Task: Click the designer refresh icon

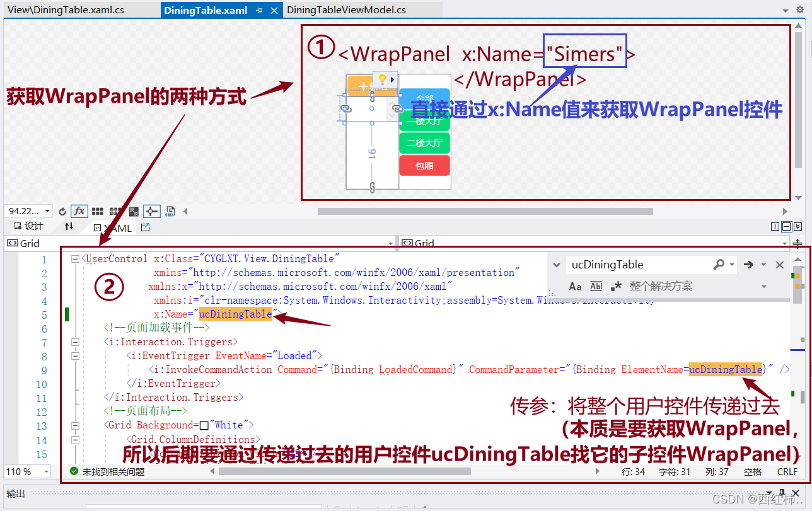Action: [62, 211]
